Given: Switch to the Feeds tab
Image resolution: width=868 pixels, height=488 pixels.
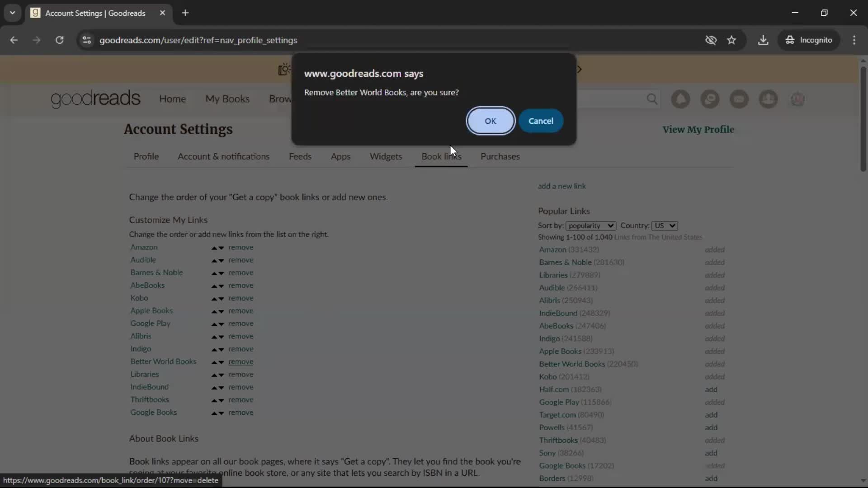Looking at the screenshot, I should [x=300, y=156].
